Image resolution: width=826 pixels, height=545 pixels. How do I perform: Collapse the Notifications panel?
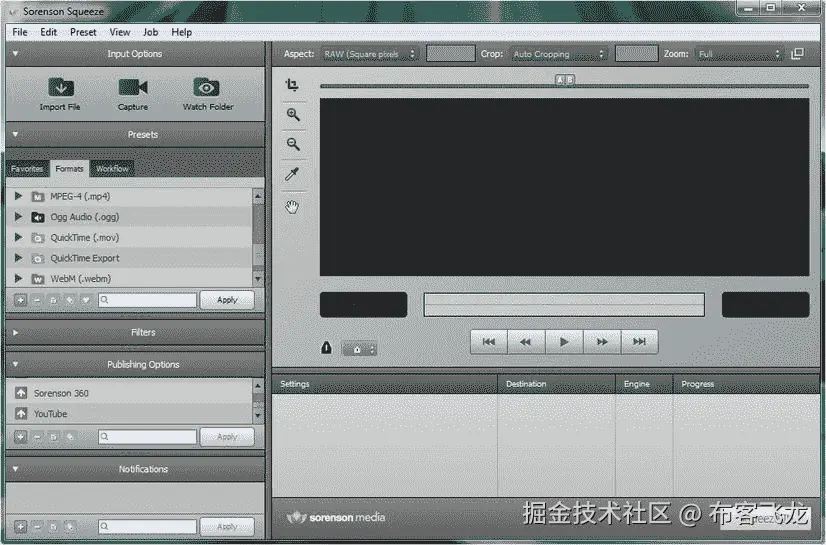coord(15,469)
